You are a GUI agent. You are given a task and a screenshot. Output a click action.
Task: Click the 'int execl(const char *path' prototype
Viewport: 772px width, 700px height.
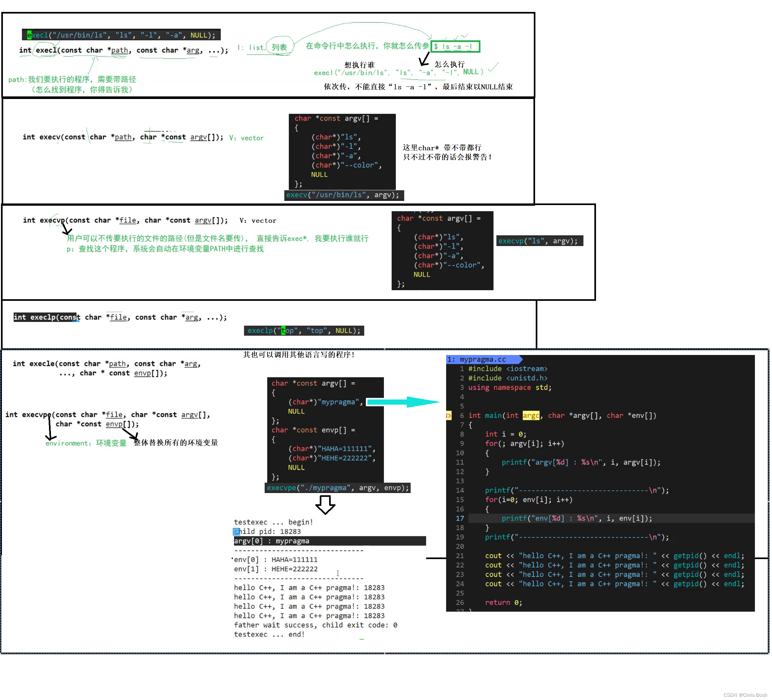point(123,50)
